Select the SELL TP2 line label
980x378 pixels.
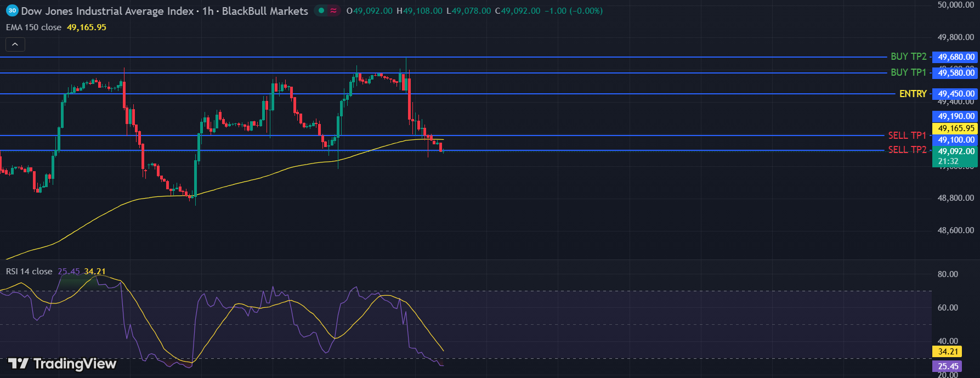click(907, 150)
